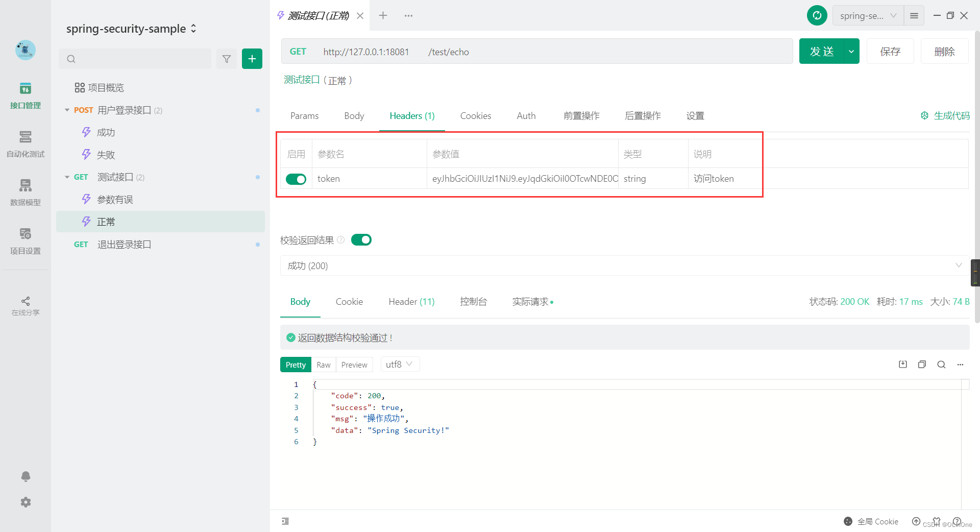Viewport: 980px width, 532px height.
Task: Click the 删除 delete button
Action: pyautogui.click(x=944, y=51)
